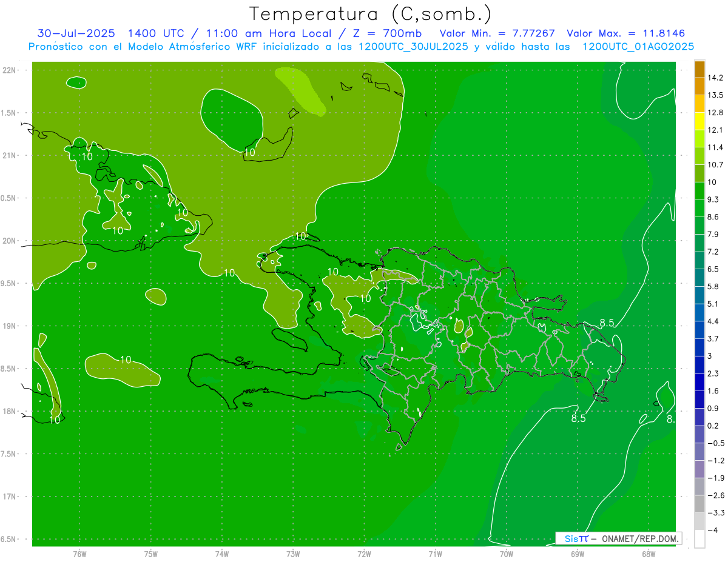
Task: Pick the colorbar swatch between 10 and 10.7
Action: point(699,173)
